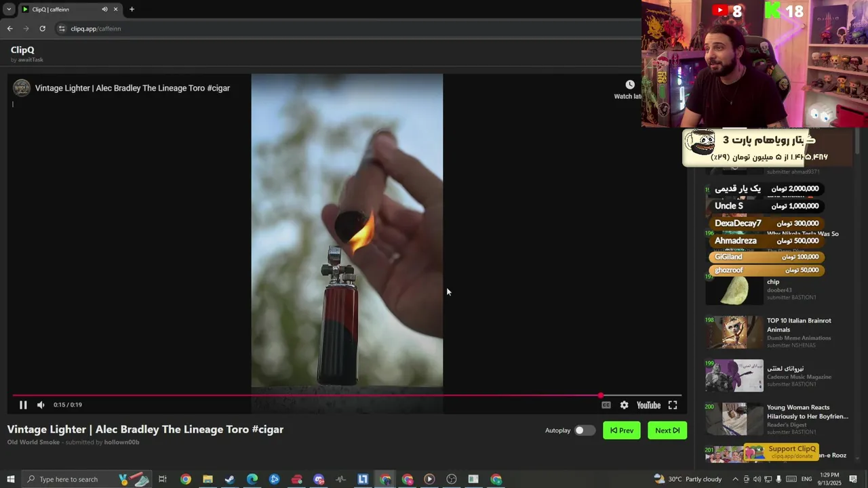868x488 pixels.
Task: Open the 30°C Partly cloudy weather widget
Action: pos(688,479)
